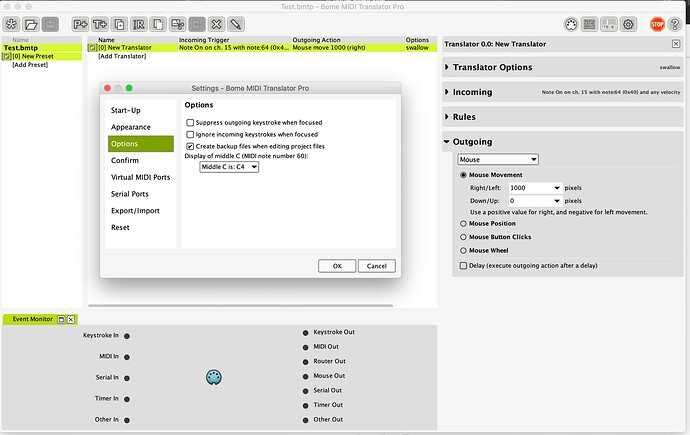Enable the Delay outgoing action checkbox
690x435 pixels.
[x=463, y=266]
